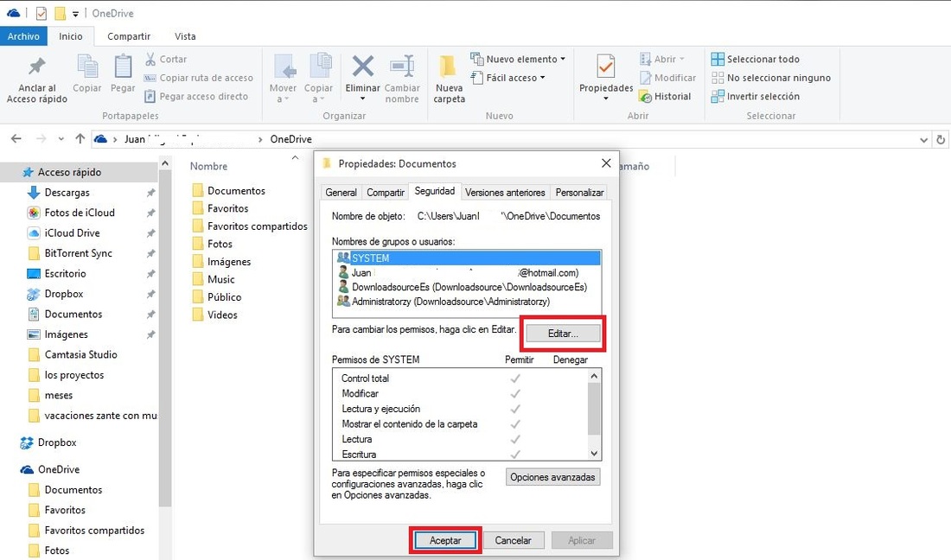The height and width of the screenshot is (560, 951).
Task: Select SYSTEM in user list
Action: (467, 258)
